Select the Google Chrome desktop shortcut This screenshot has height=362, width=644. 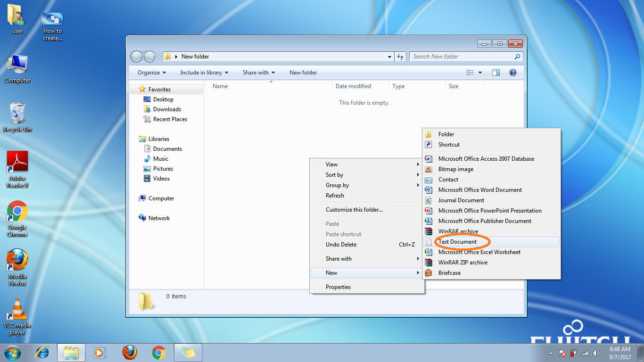[17, 219]
